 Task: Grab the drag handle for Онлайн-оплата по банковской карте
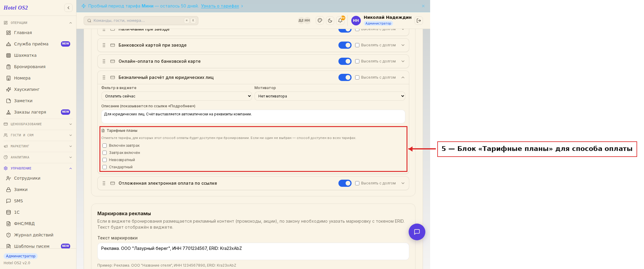tap(104, 61)
